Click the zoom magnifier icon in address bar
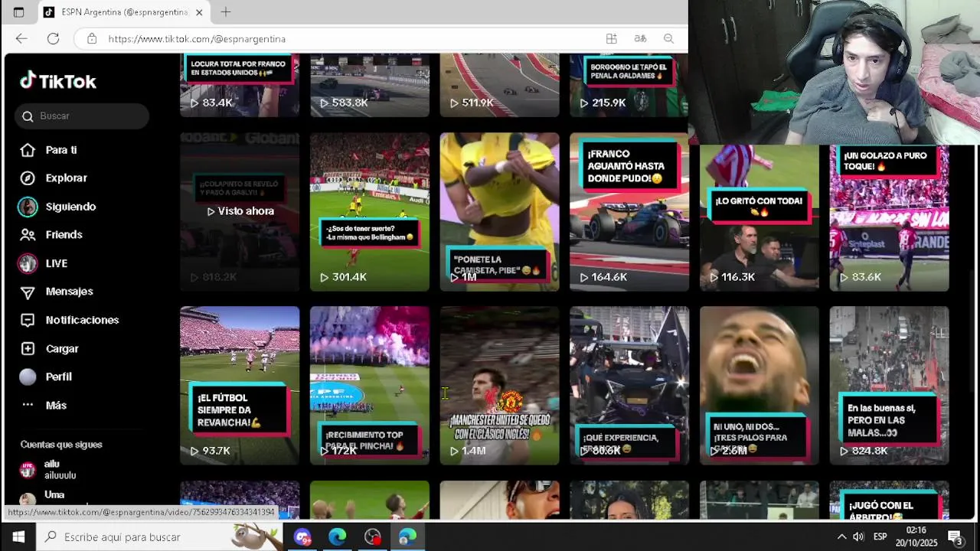Image resolution: width=980 pixels, height=551 pixels. pyautogui.click(x=668, y=38)
